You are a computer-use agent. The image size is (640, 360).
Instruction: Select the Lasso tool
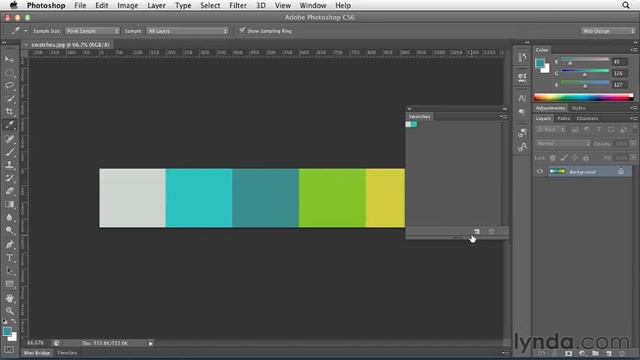pyautogui.click(x=9, y=86)
